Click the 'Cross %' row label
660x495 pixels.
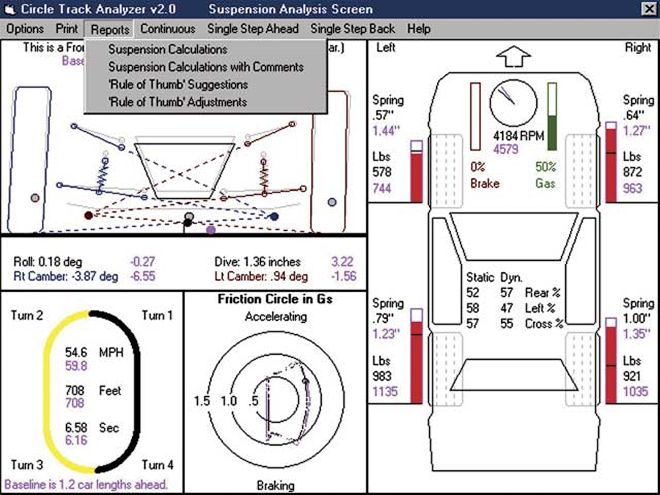544,324
